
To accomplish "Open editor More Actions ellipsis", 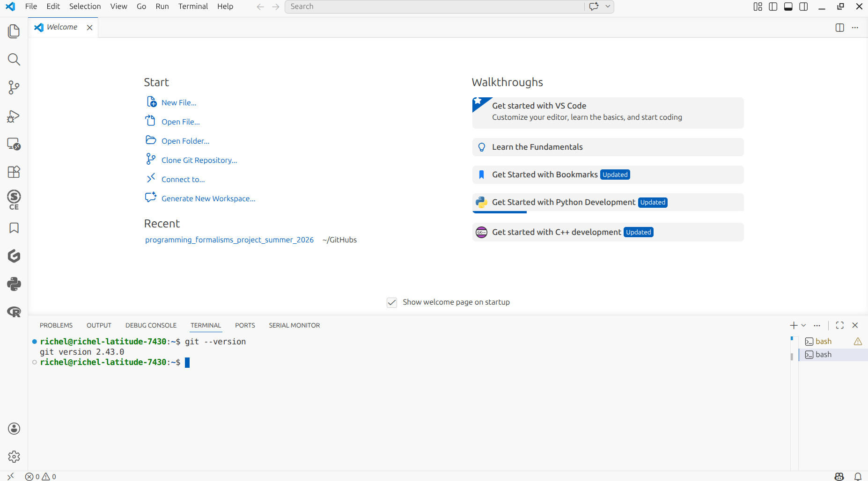I will pos(855,28).
